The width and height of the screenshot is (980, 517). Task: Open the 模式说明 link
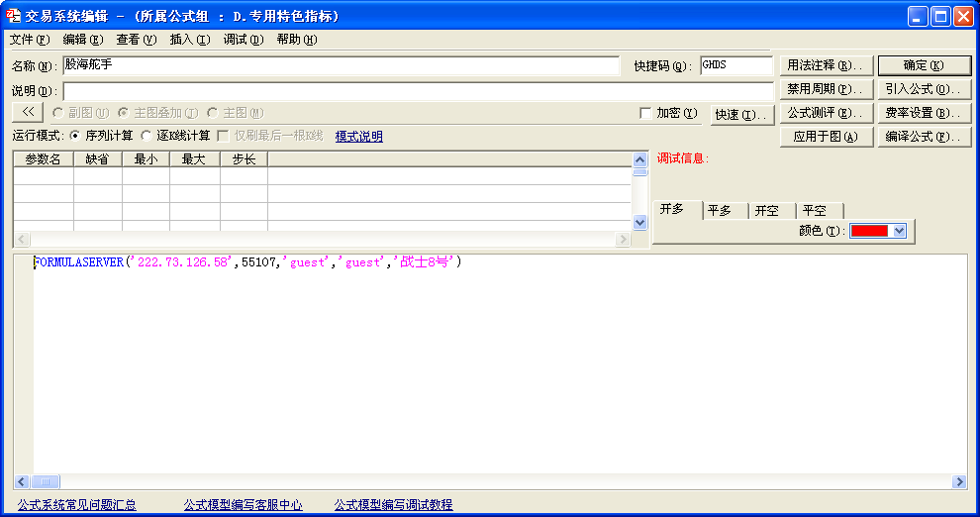click(358, 137)
